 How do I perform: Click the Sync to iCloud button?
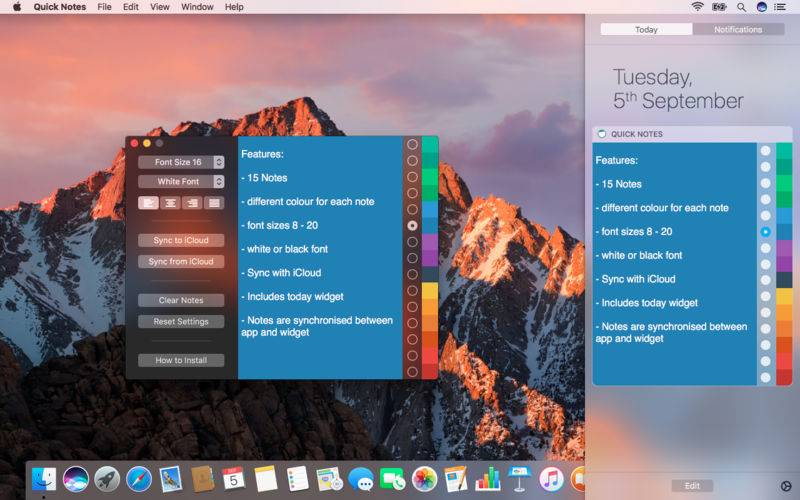coord(181,241)
